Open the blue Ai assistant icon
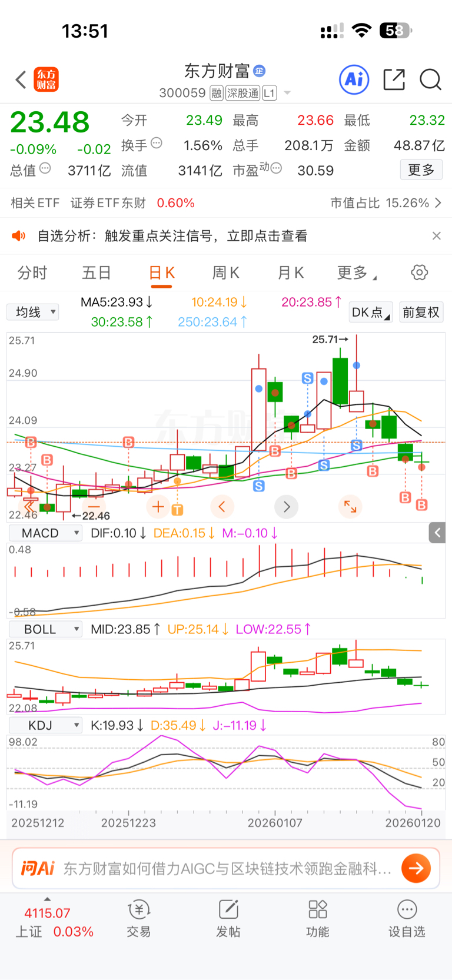Viewport: 452px width, 980px height. (354, 79)
